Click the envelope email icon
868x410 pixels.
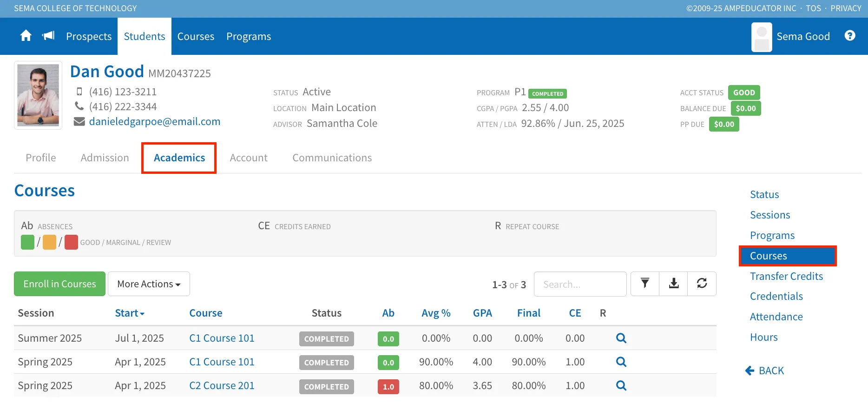[79, 122]
